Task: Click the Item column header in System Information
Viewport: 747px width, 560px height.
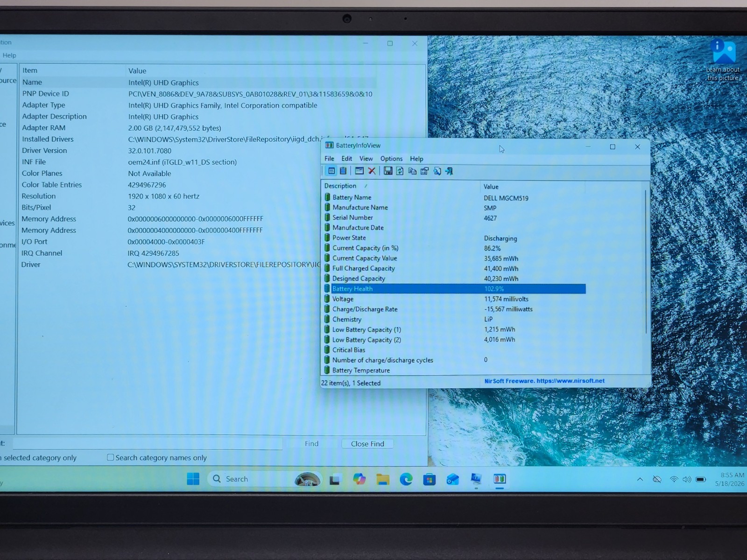Action: click(x=72, y=70)
